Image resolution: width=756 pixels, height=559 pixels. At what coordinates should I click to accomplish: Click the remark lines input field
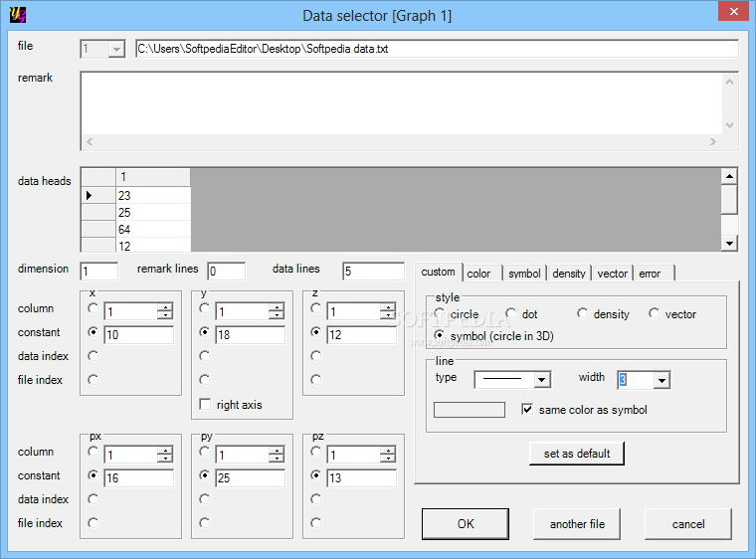pos(226,272)
